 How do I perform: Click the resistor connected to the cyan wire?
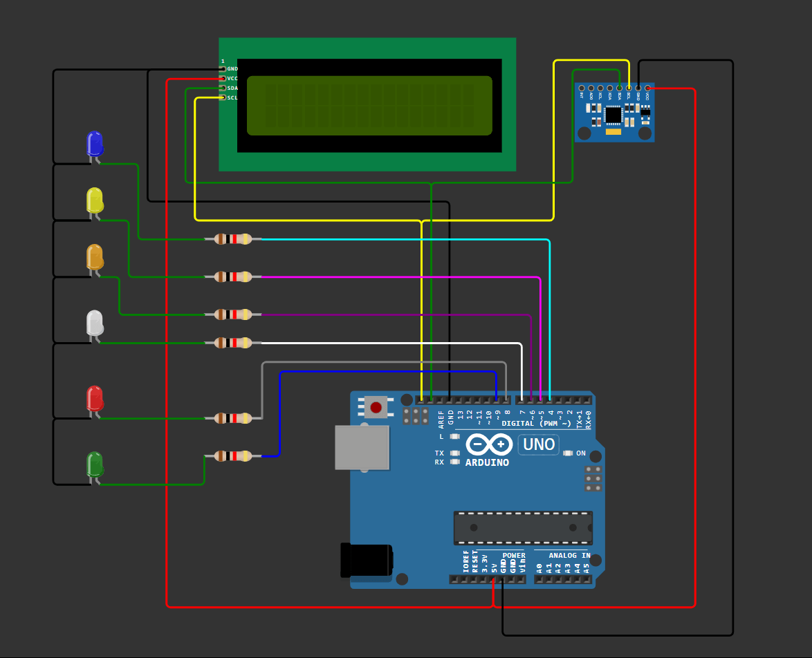point(233,239)
